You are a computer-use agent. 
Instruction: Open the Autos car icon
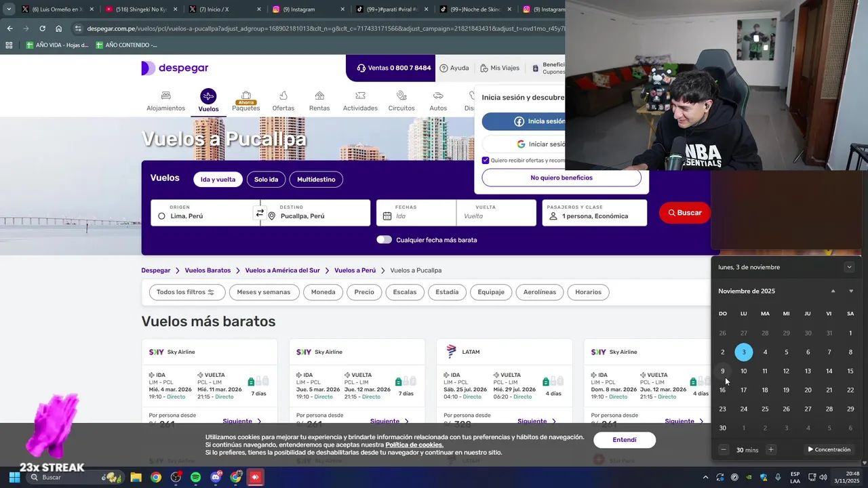pos(438,96)
